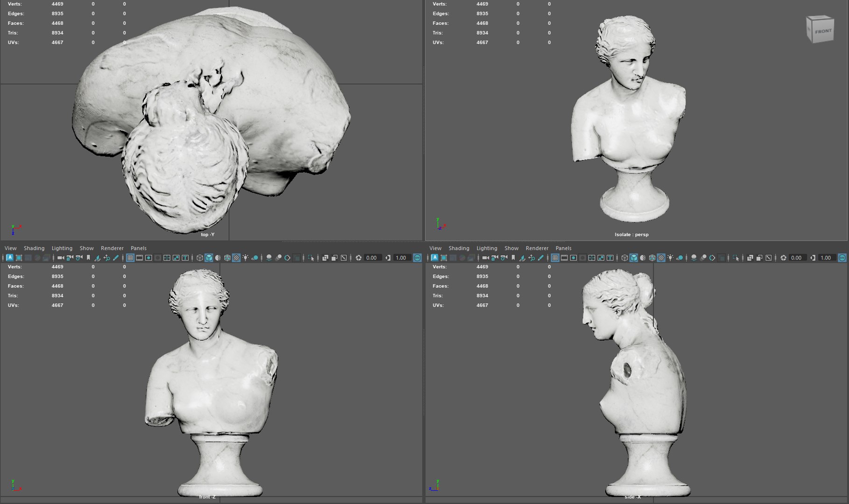This screenshot has width=849, height=504.
Task: Open Lighting menu in side panel
Action: pos(487,248)
